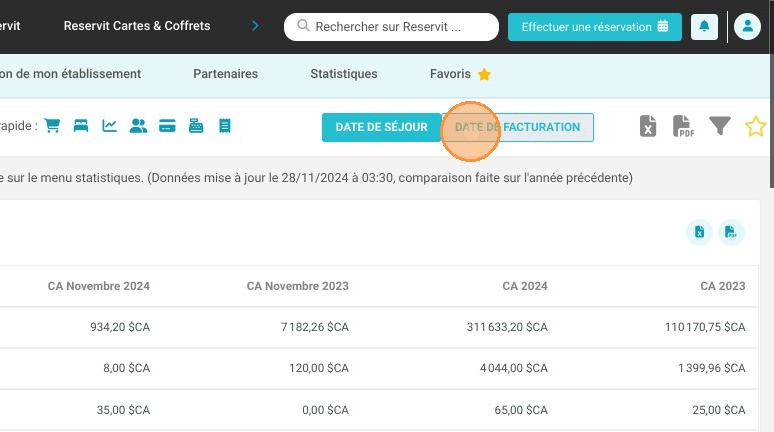774x432 pixels.
Task: Export the table to Excel with the round teal icon
Action: [699, 232]
